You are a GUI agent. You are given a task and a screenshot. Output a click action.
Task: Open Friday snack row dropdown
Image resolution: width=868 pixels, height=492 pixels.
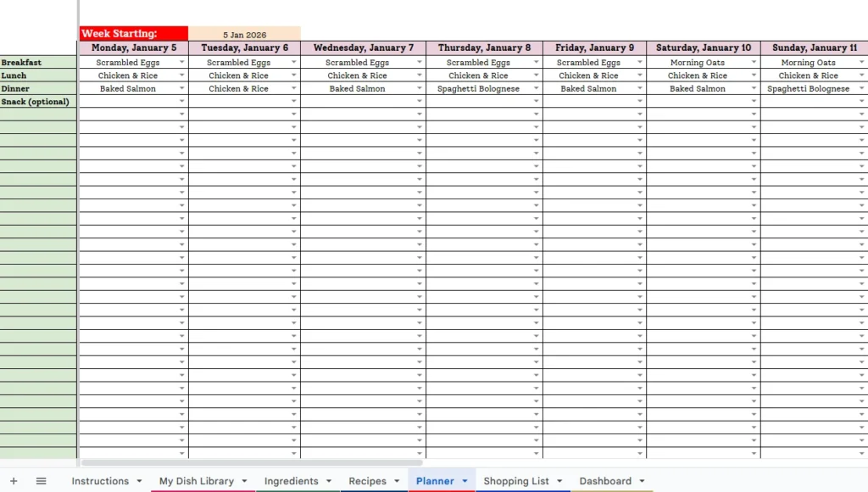point(641,101)
